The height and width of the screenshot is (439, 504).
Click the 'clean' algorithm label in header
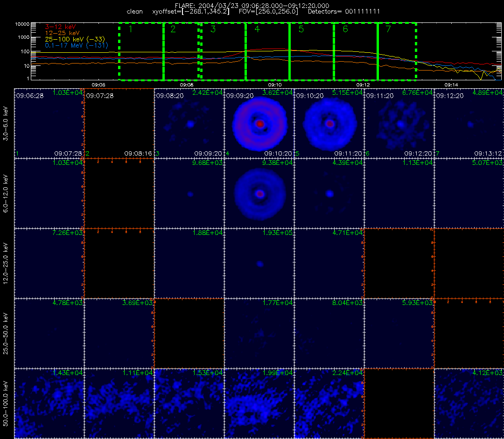[135, 12]
